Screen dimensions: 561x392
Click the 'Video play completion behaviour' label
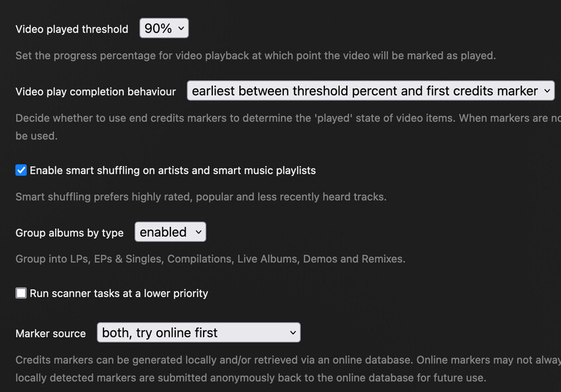[95, 92]
